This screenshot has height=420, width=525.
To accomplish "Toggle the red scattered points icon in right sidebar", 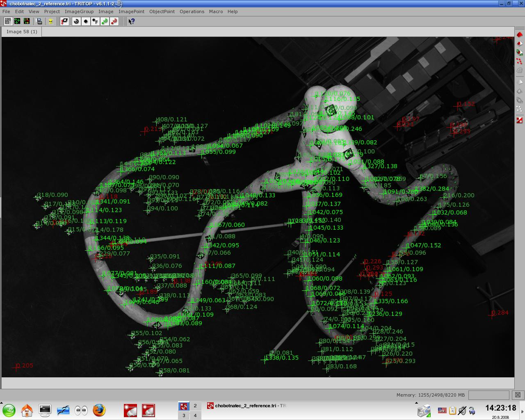I will coord(519,61).
